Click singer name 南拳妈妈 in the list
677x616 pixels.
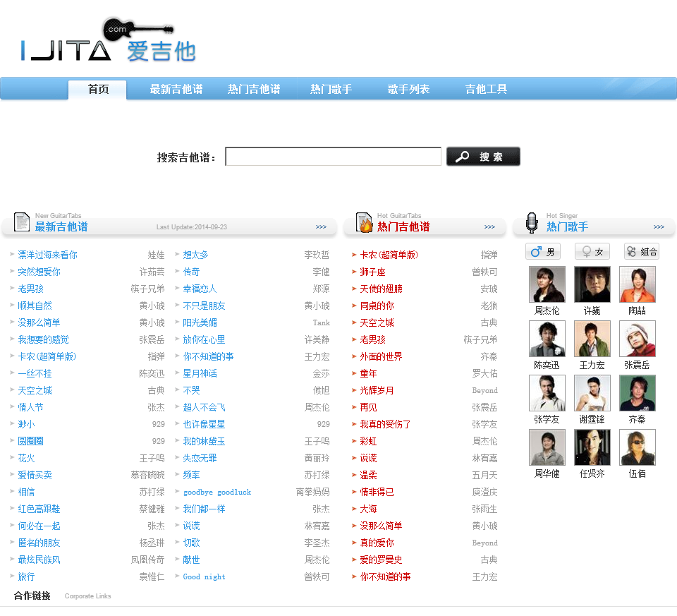point(312,492)
